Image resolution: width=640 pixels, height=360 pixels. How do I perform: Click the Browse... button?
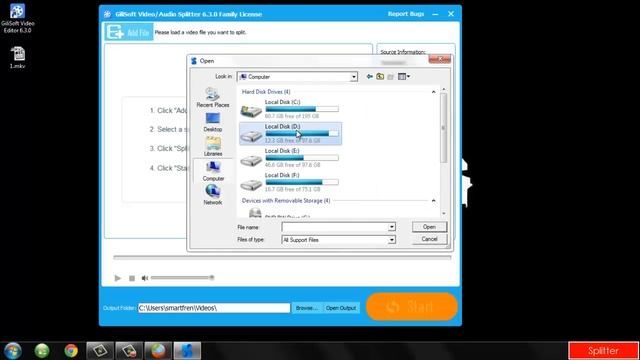coord(306,308)
